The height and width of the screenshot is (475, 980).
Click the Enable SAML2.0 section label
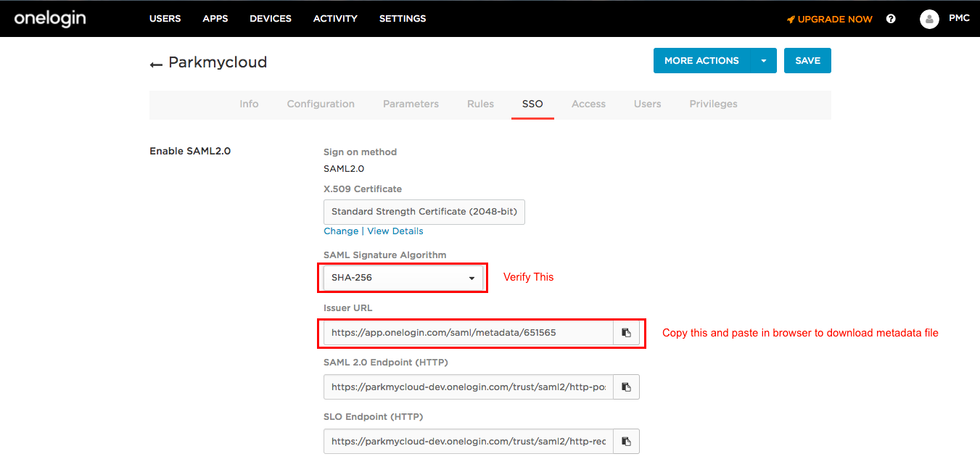pyautogui.click(x=190, y=151)
